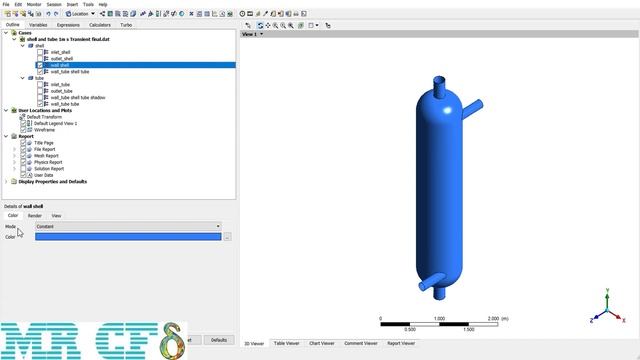640x360 pixels.
Task: Collapse the shell domain node
Action: (22, 46)
